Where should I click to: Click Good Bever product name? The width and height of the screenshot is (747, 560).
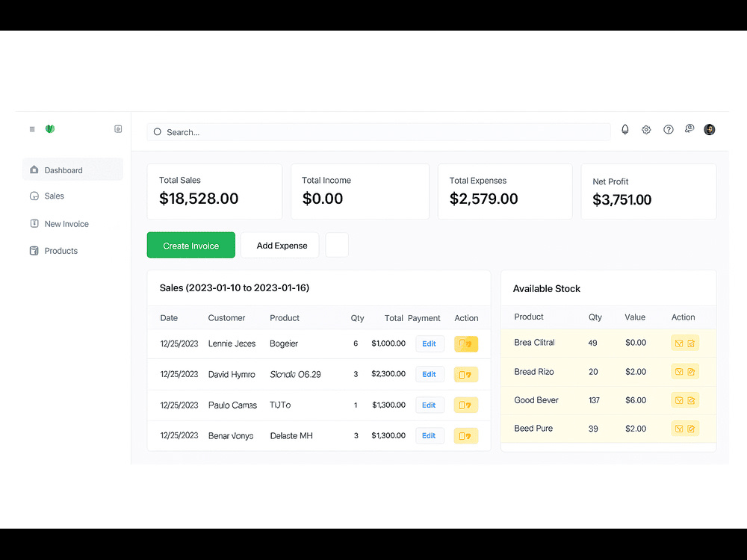536,400
